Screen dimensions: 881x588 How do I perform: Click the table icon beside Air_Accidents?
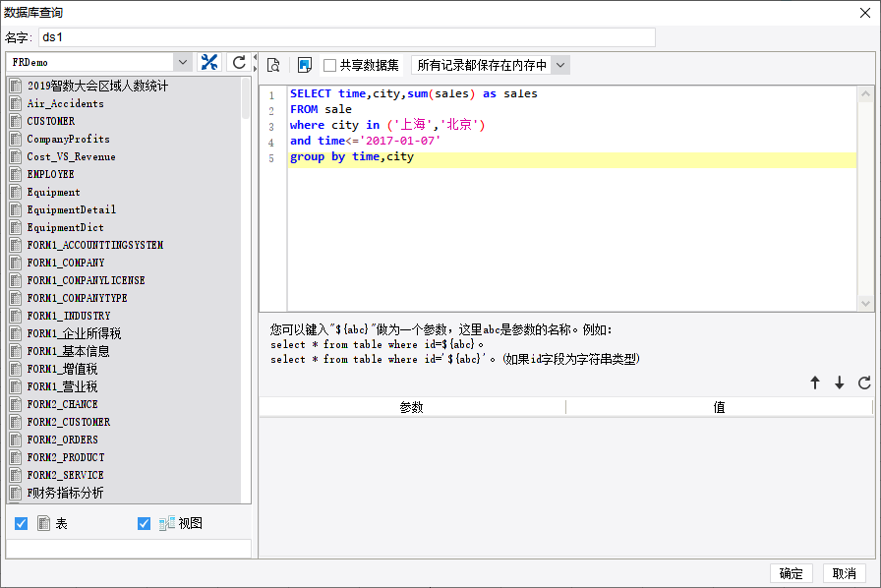coord(16,103)
